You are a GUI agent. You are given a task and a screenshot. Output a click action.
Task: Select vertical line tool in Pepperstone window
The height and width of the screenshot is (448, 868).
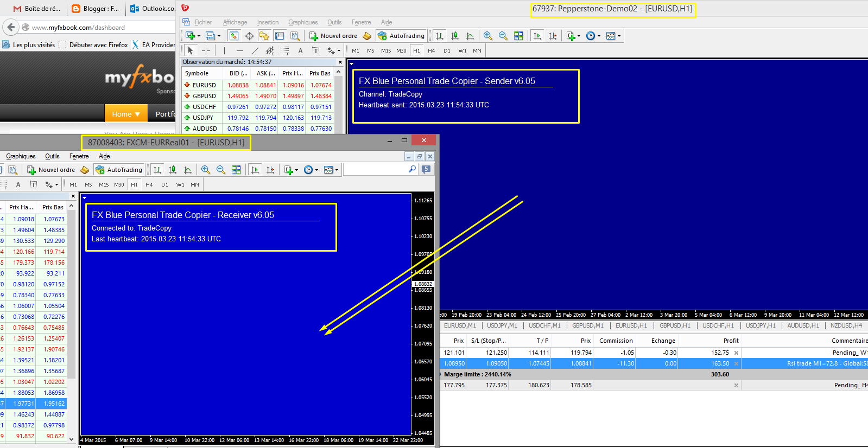224,50
